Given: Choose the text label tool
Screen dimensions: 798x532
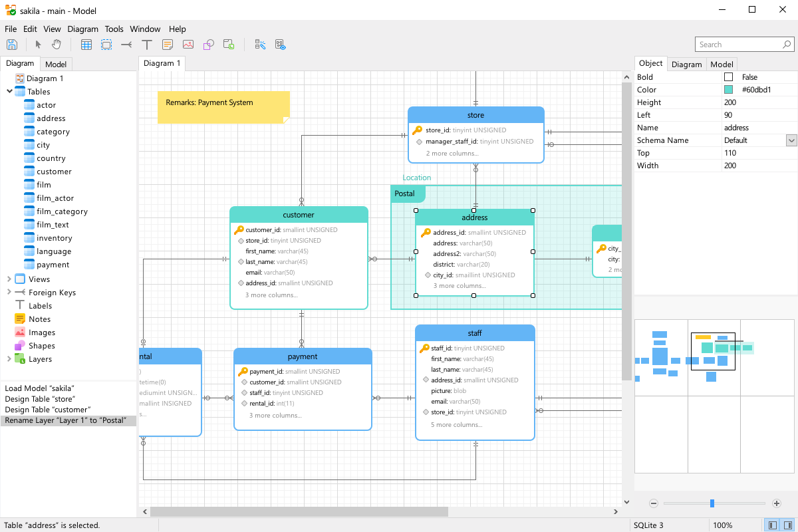Looking at the screenshot, I should [x=147, y=45].
